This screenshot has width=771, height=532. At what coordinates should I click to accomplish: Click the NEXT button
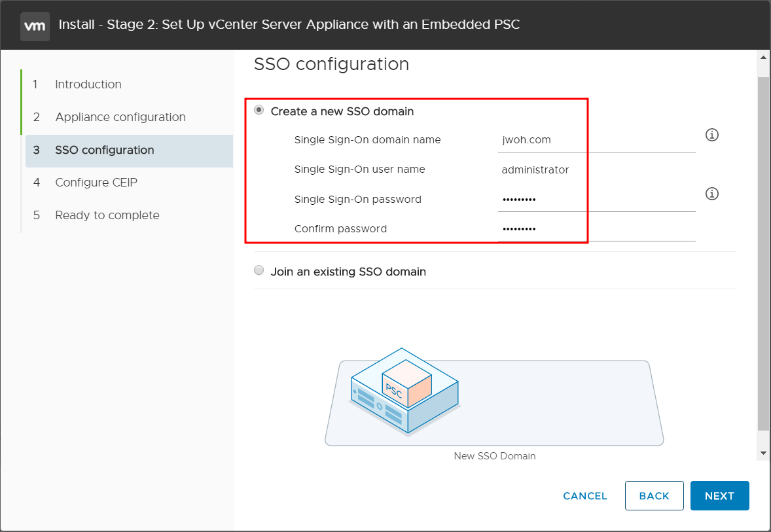pos(719,495)
